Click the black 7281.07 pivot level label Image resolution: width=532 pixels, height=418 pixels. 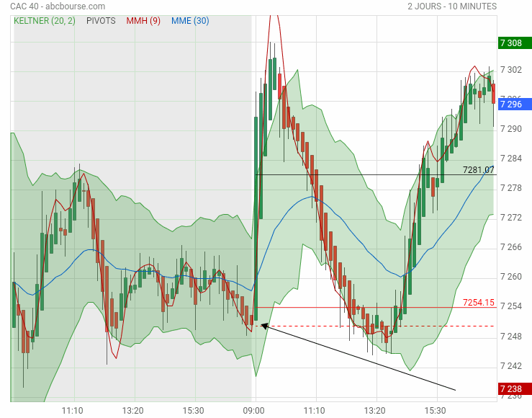coord(479,170)
